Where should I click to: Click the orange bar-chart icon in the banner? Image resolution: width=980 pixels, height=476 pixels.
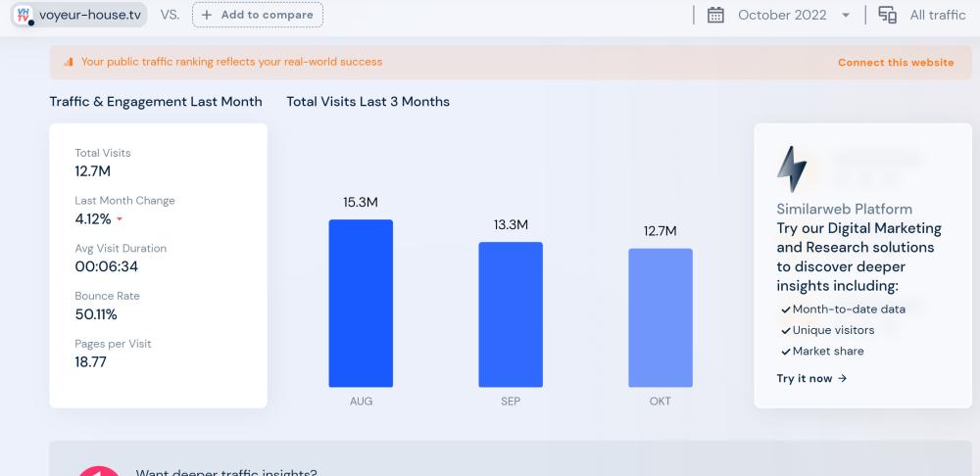point(69,62)
